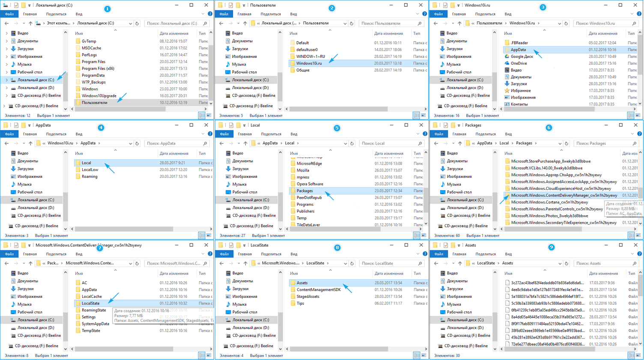Switch to large icons view in Local window
644x360 pixels.
pos(423,235)
